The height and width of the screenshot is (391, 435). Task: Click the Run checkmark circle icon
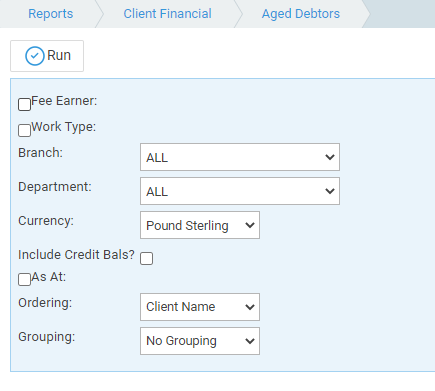pyautogui.click(x=35, y=56)
